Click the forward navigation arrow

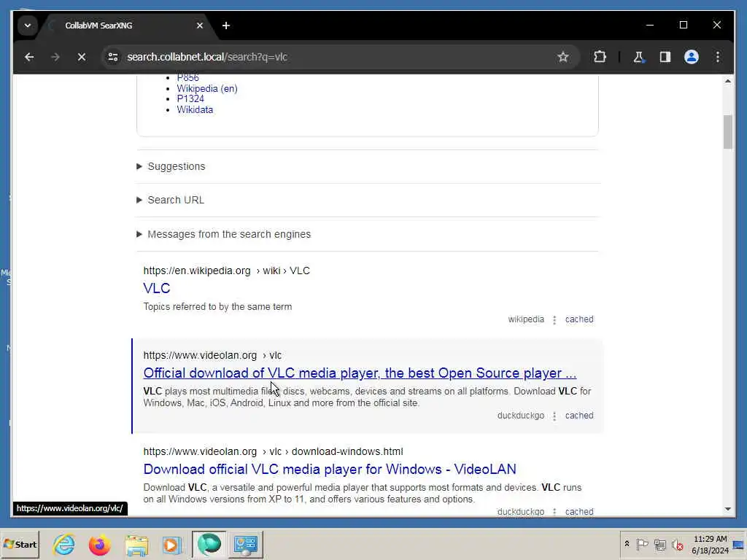(55, 57)
